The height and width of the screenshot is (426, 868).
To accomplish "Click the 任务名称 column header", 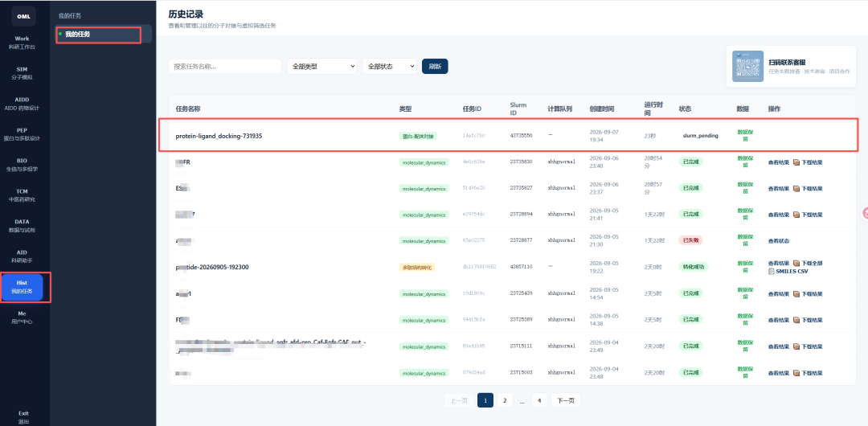I will coord(187,109).
